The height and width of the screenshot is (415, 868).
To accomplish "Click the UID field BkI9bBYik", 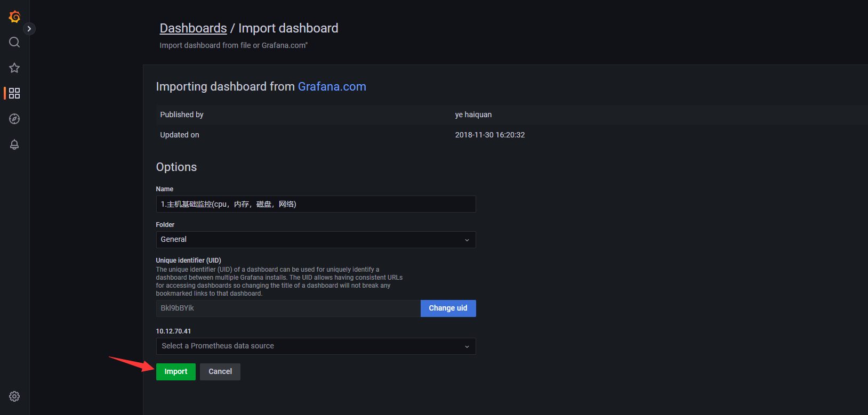I will pyautogui.click(x=288, y=308).
